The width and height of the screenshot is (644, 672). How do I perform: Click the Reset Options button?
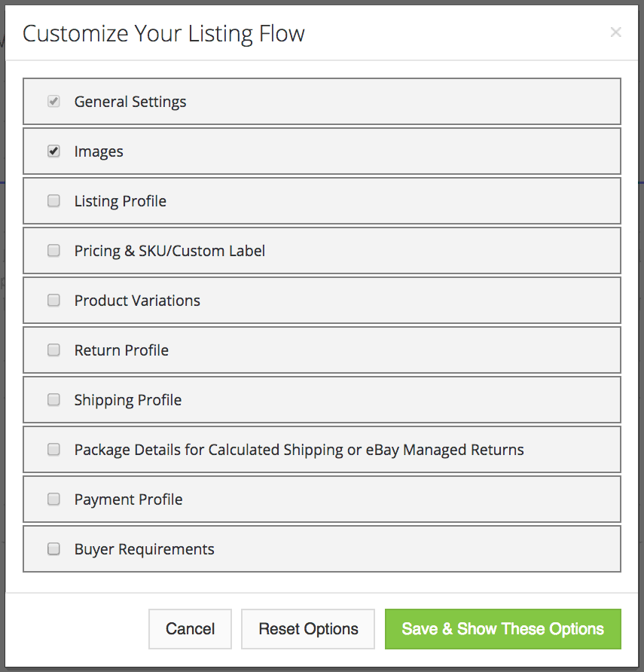[x=308, y=629]
